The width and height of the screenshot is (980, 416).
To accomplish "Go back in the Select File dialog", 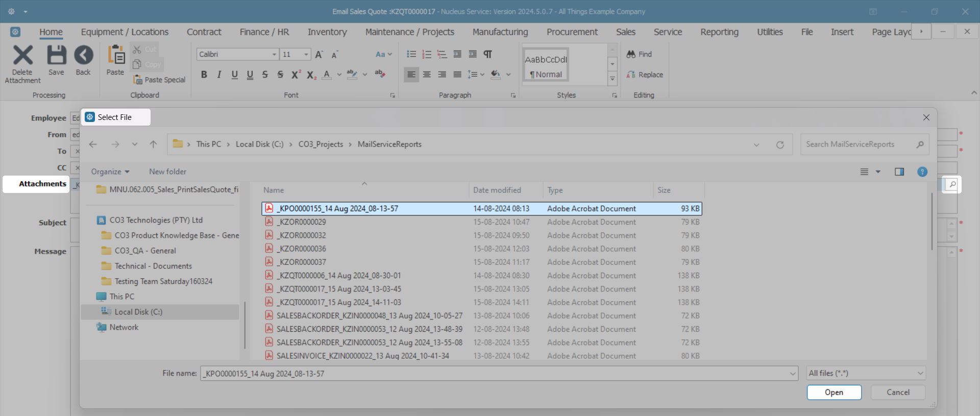I will pos(93,144).
